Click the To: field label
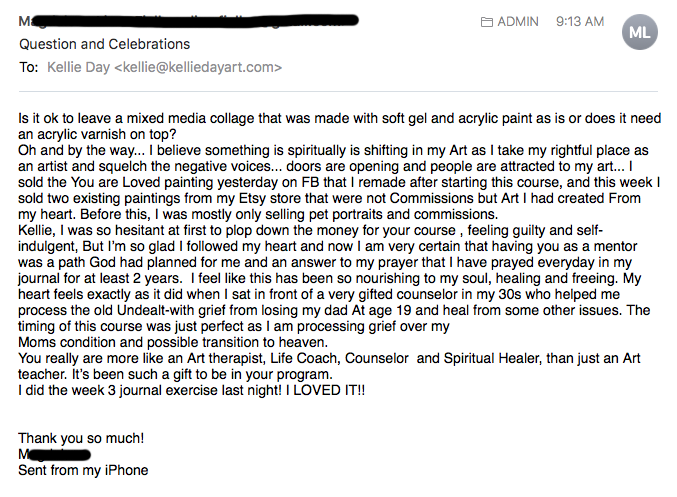 pyautogui.click(x=28, y=67)
